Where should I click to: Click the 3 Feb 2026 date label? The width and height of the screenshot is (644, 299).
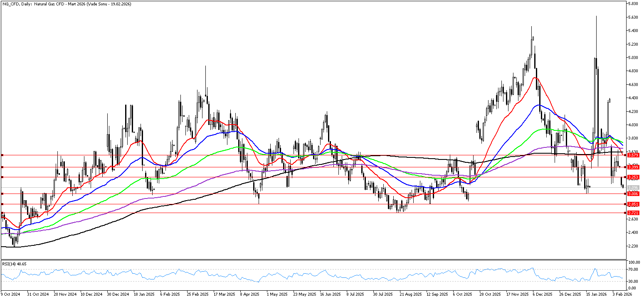pyautogui.click(x=622, y=294)
